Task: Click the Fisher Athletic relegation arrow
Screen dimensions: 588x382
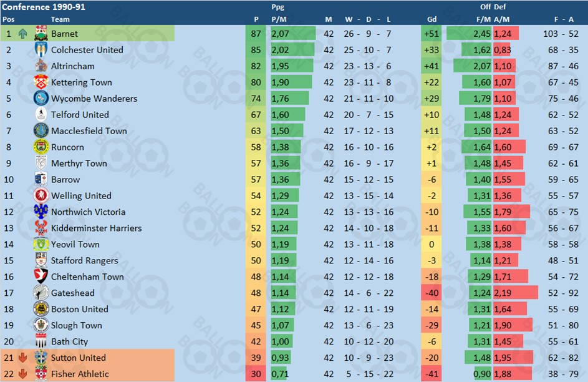Action: [x=23, y=374]
